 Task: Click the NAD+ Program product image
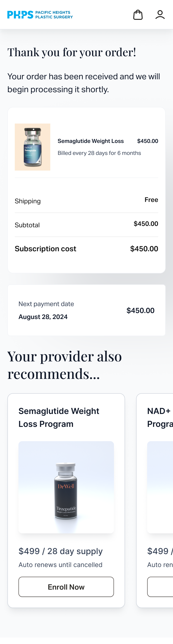click(160, 487)
